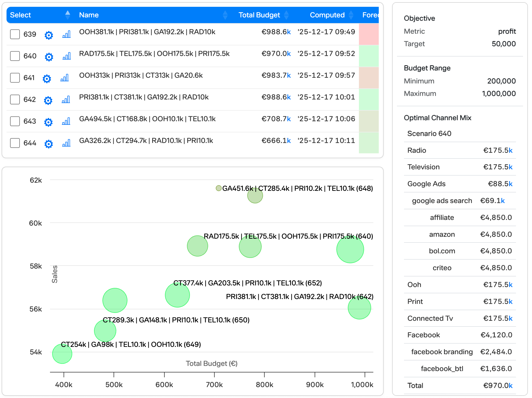This screenshot has height=398, width=532.
Task: Click the bar chart icon for scenario 640
Action: coord(67,56)
